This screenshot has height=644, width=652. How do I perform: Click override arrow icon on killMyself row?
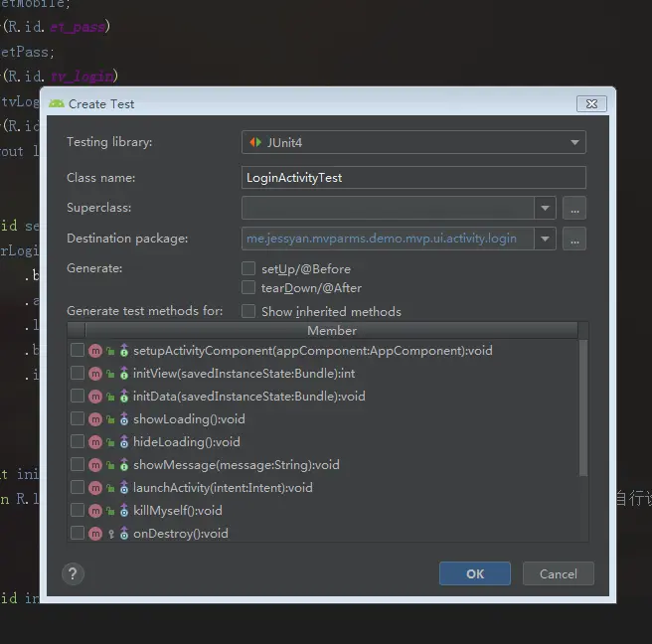124,511
